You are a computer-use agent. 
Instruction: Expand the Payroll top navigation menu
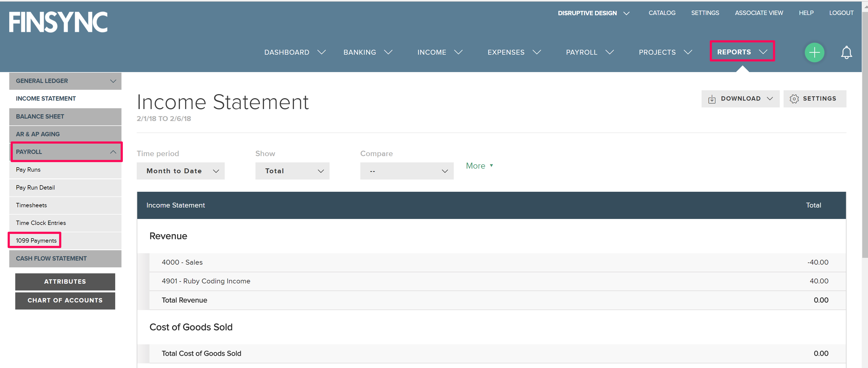tap(590, 52)
